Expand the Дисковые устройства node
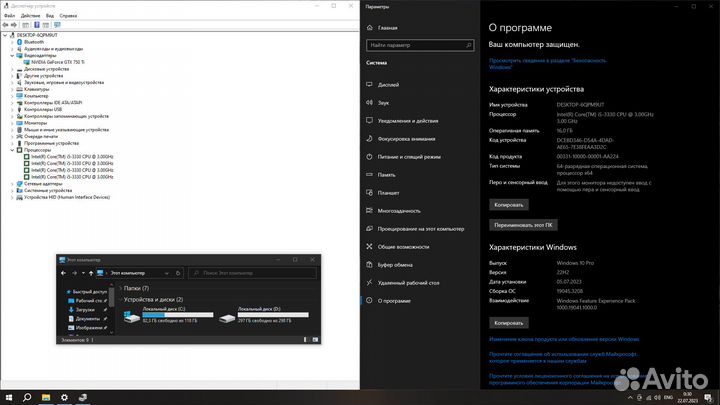This screenshot has width=720, height=405. (12, 69)
